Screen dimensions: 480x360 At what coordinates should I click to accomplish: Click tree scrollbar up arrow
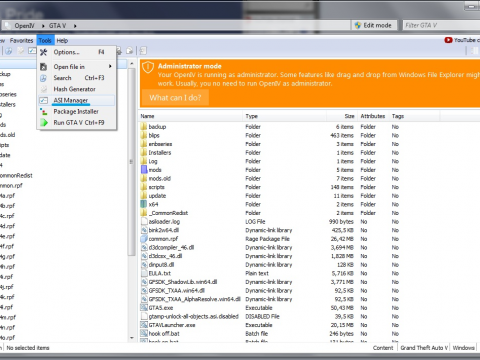coord(132,63)
